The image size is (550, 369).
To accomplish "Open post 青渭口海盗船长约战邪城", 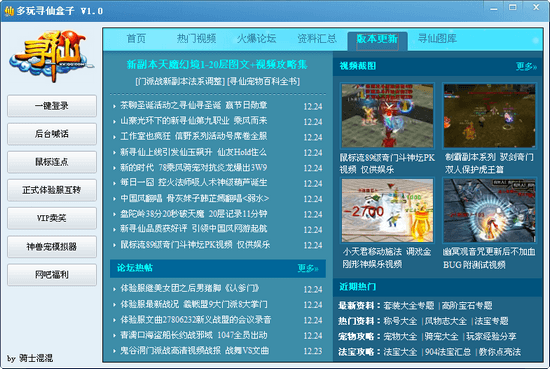I will pyautogui.click(x=194, y=335).
